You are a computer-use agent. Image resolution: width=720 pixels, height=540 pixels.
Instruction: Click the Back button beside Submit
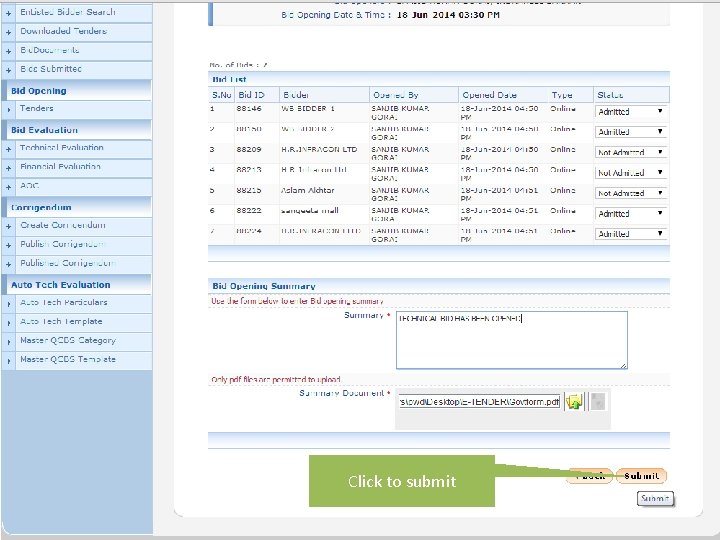[x=590, y=476]
